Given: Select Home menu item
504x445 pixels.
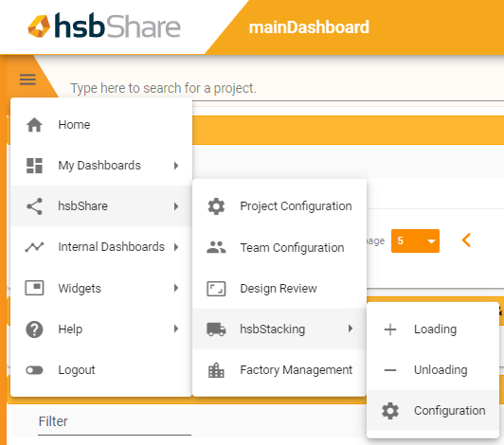Looking at the screenshot, I should point(101,125).
